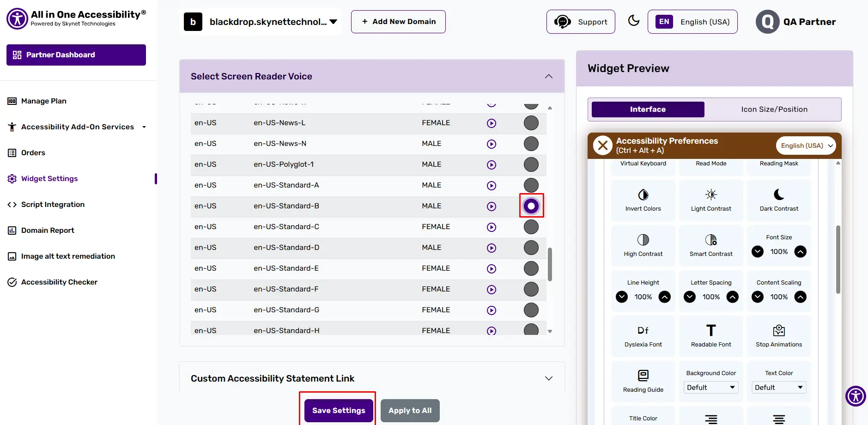Increase Content Scaling in widget preview
The image size is (868, 425).
point(801,297)
